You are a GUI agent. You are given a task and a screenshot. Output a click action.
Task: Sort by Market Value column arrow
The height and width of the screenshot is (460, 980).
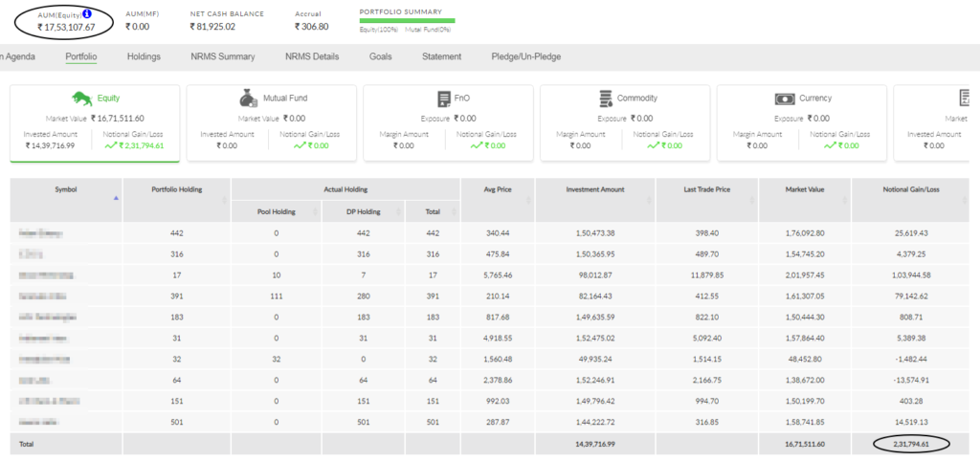(x=845, y=200)
